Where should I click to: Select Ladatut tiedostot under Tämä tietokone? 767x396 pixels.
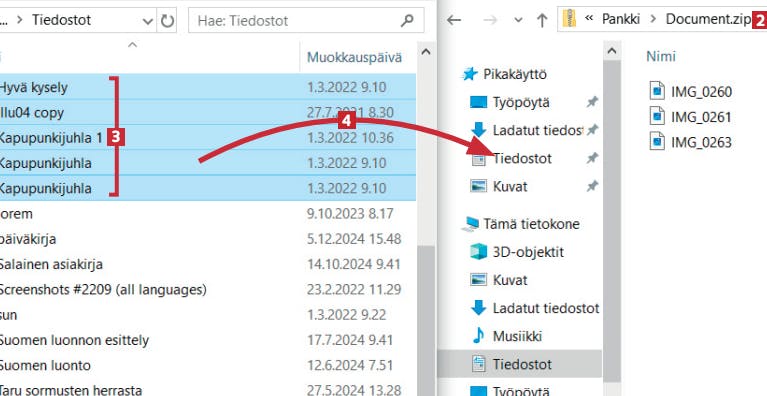pyautogui.click(x=535, y=308)
